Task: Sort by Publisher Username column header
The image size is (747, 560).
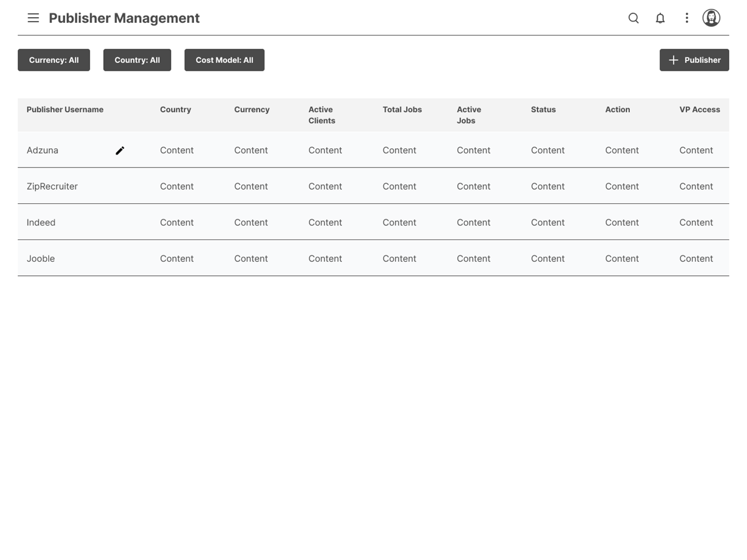Action: tap(65, 109)
